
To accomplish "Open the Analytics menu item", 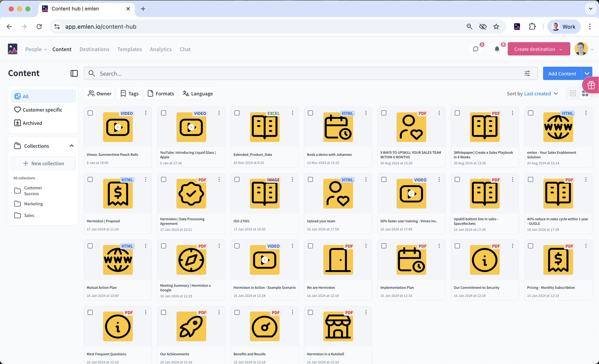I will coord(161,49).
